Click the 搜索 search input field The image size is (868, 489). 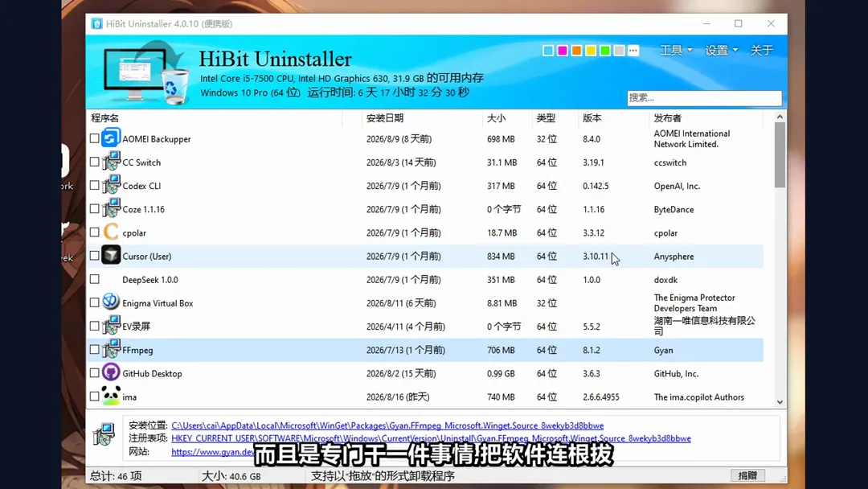[x=704, y=98]
